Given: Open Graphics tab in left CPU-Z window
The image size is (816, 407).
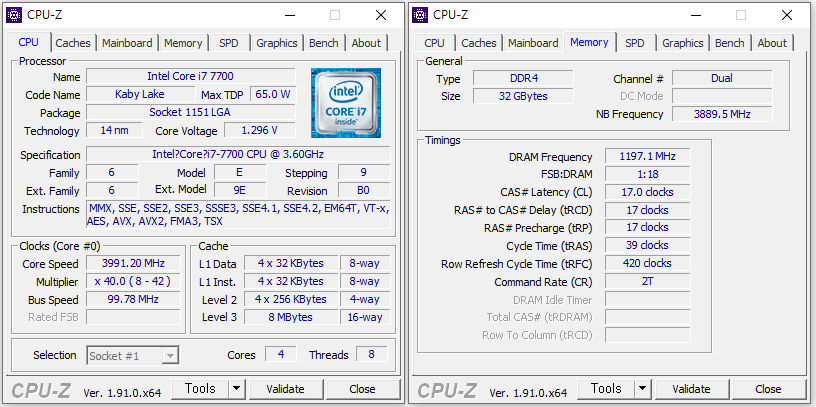Looking at the screenshot, I should point(276,43).
